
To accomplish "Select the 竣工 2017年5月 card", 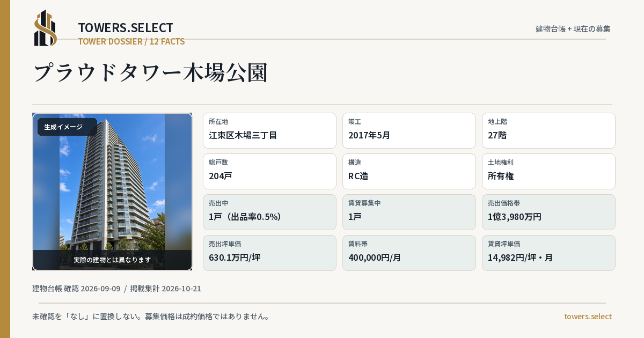I will pos(409,130).
